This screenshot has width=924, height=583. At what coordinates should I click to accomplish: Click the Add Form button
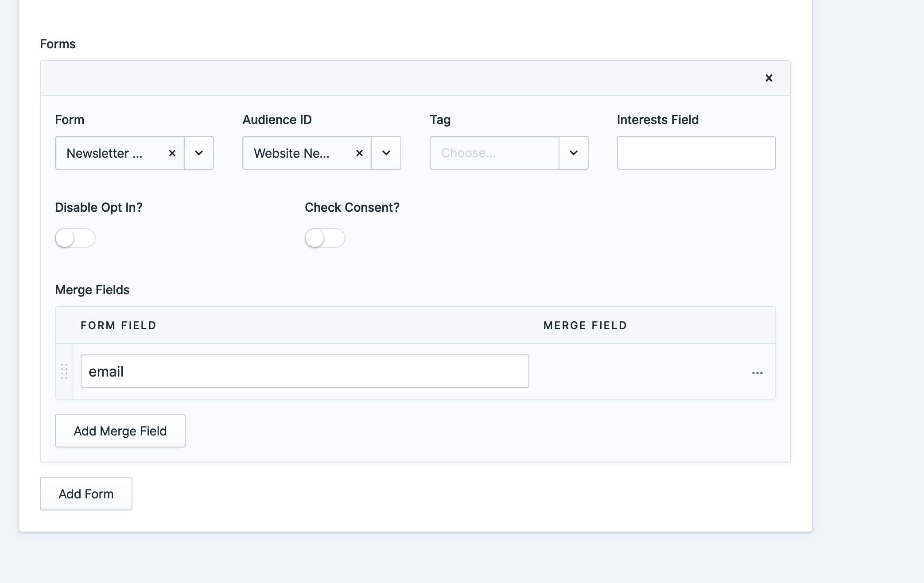(x=86, y=494)
